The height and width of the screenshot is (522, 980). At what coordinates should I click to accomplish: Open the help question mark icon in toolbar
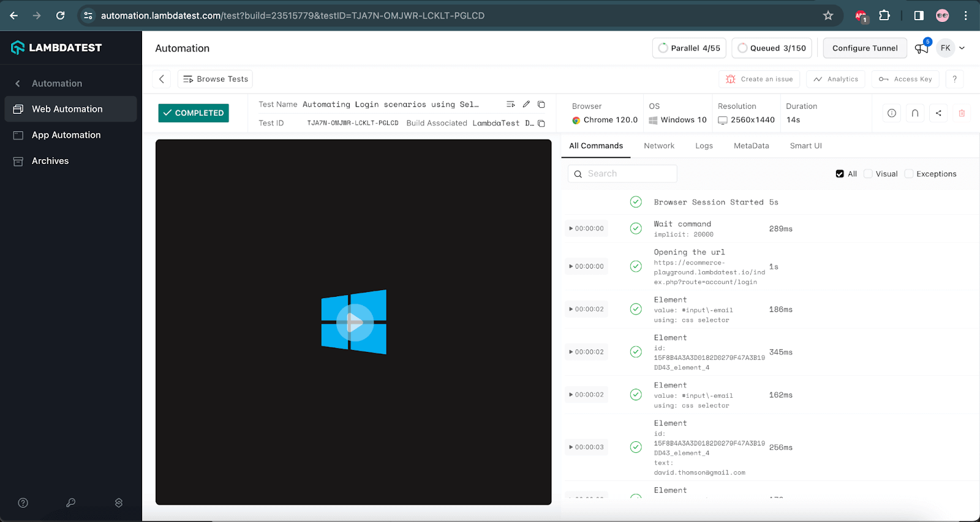pos(954,79)
